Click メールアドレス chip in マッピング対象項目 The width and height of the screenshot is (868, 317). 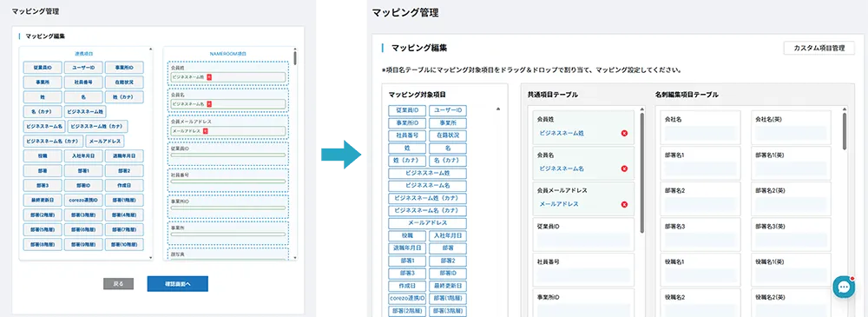pyautogui.click(x=427, y=223)
